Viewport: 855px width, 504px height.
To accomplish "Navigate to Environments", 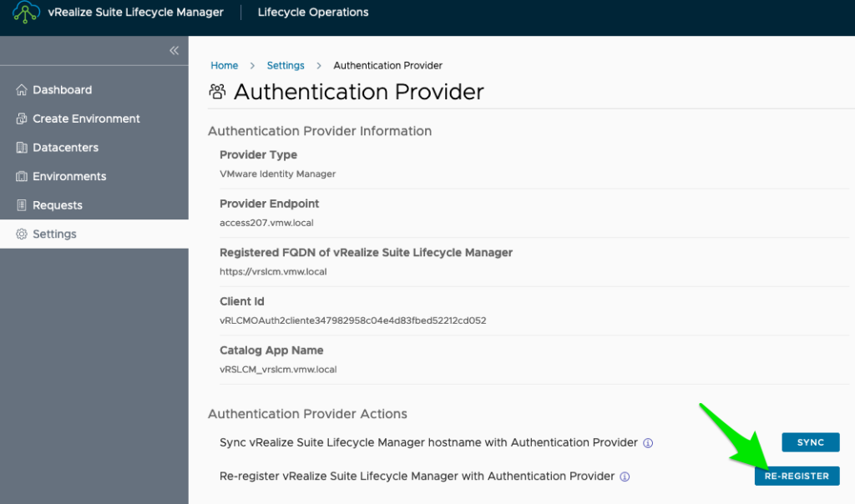I will click(x=94, y=177).
